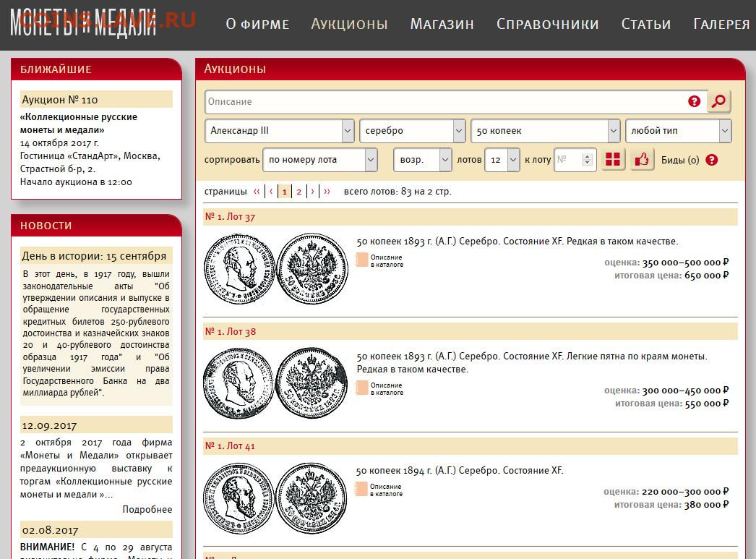This screenshot has width=756, height=559.
Task: Open help icon next to Биды
Action: (x=712, y=160)
